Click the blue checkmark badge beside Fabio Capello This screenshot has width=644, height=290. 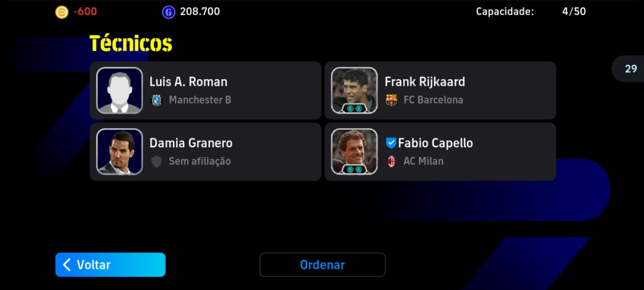[x=391, y=143]
